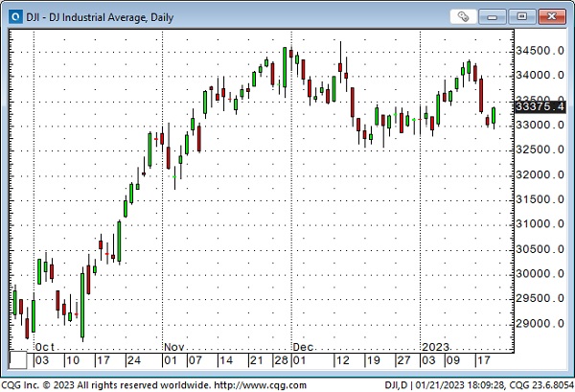Click the 09 date marker on time axis
The image size is (575, 392).
[453, 360]
